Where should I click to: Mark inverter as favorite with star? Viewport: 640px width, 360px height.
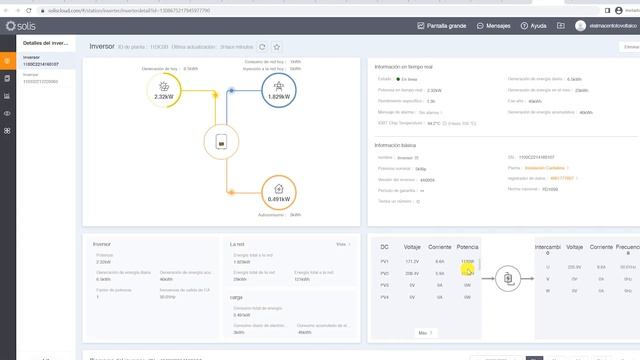point(277,47)
